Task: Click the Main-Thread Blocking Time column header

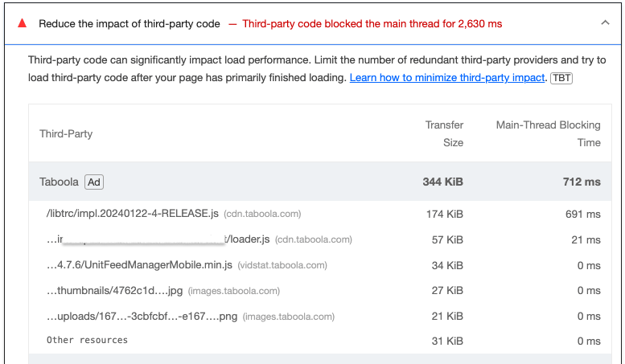Action: 548,133
